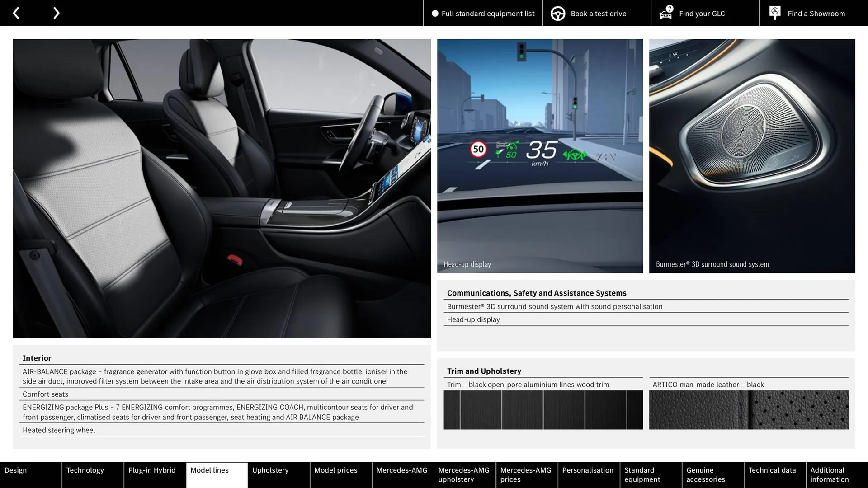Click the forward navigation arrow
This screenshot has width=868, height=488.
56,13
